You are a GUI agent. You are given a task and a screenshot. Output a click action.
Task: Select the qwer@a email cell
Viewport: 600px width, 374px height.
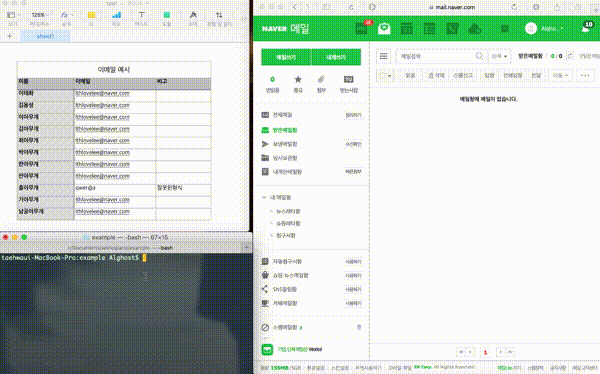click(115, 188)
